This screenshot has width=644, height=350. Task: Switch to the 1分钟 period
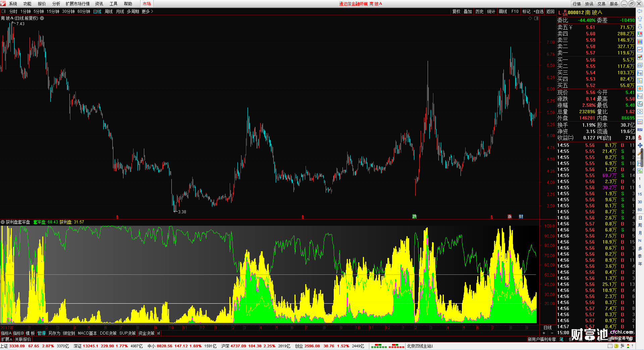26,11
